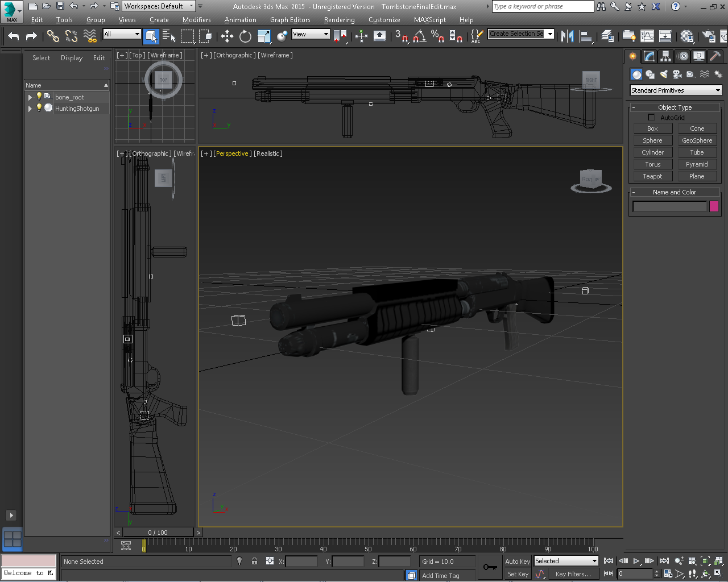Open the Standard Primitives dropdown
Screen dimensions: 728x582
click(x=676, y=90)
